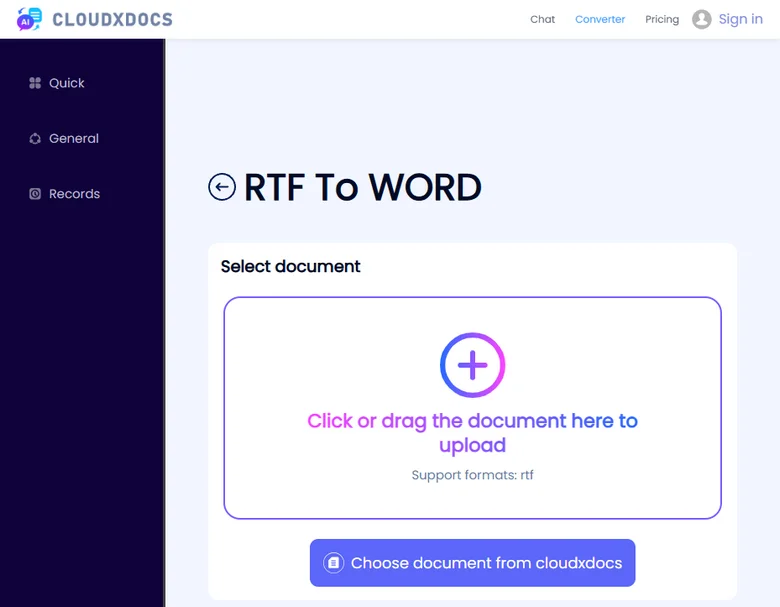Click the CLOUDXDOCS brand name text

112,20
